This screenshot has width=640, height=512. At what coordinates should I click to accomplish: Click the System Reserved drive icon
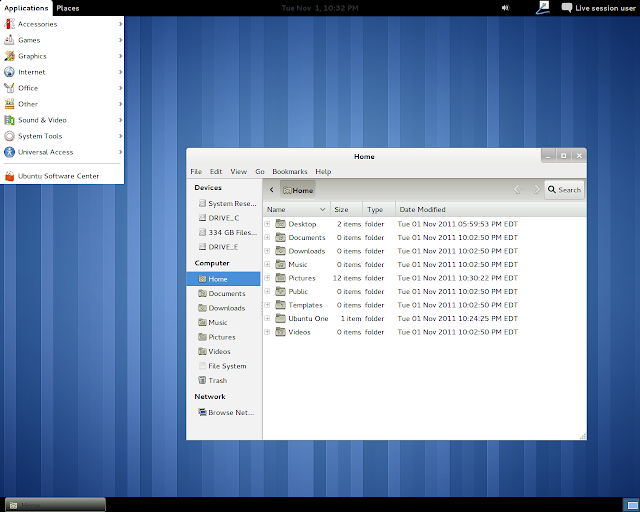[202, 203]
